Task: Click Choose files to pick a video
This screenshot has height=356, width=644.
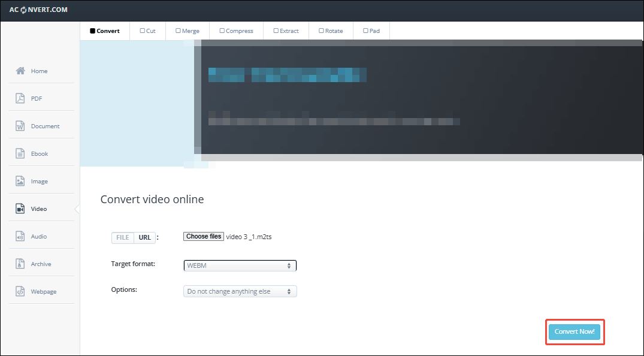Action: click(203, 236)
